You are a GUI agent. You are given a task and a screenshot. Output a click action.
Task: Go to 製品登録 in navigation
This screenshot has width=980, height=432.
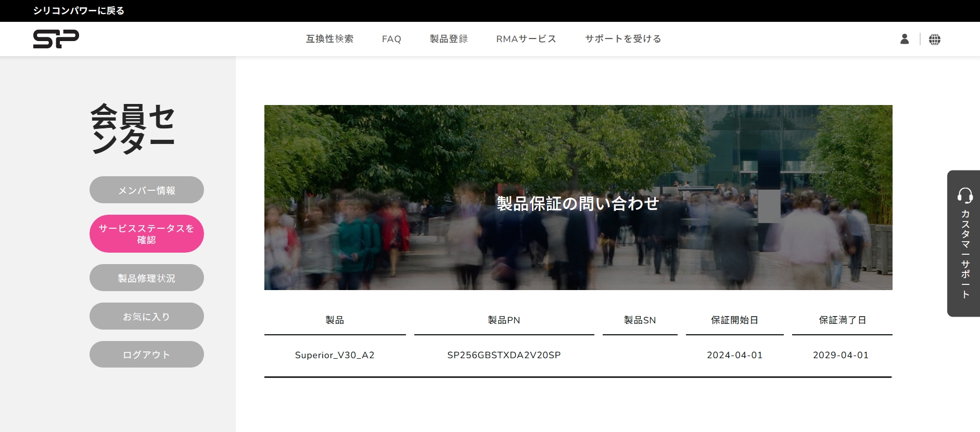[449, 39]
